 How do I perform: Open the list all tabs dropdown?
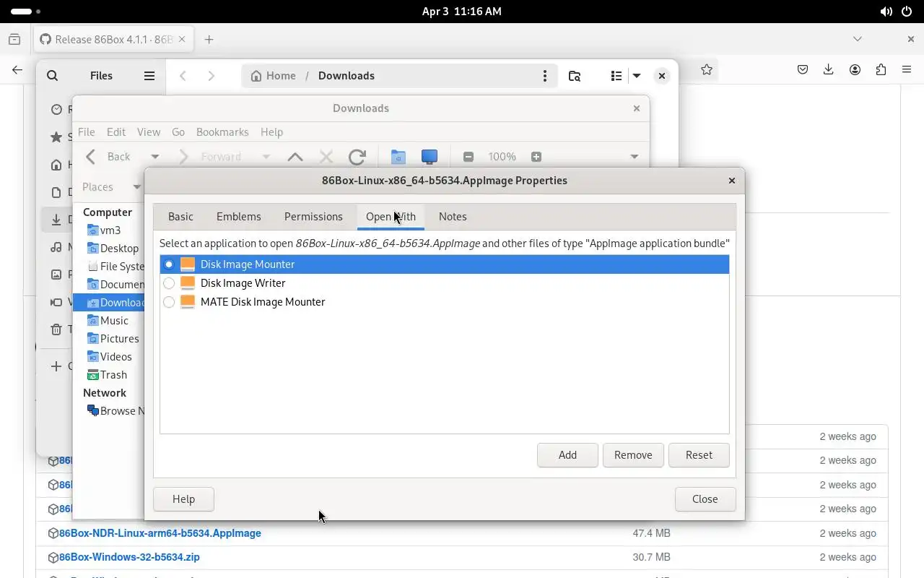click(858, 39)
